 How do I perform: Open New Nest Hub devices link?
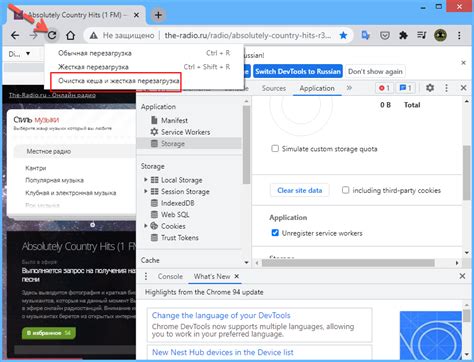click(223, 352)
